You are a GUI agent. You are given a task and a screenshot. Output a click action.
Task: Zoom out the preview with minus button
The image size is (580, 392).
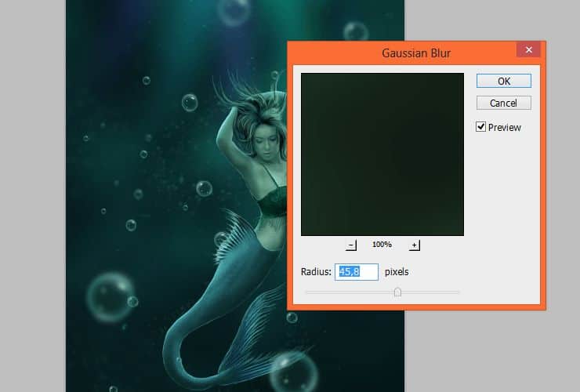point(351,245)
